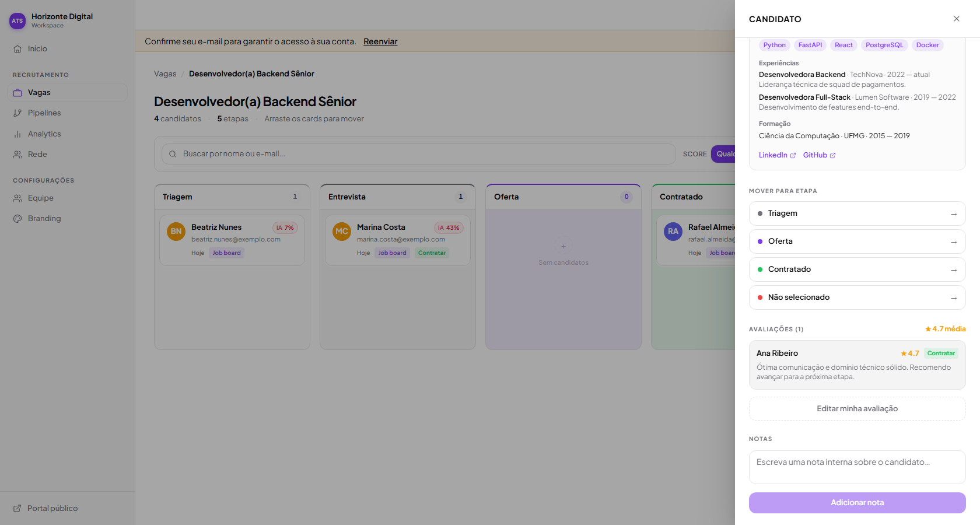Click the Docker skill tag
980x525 pixels.
pos(928,45)
